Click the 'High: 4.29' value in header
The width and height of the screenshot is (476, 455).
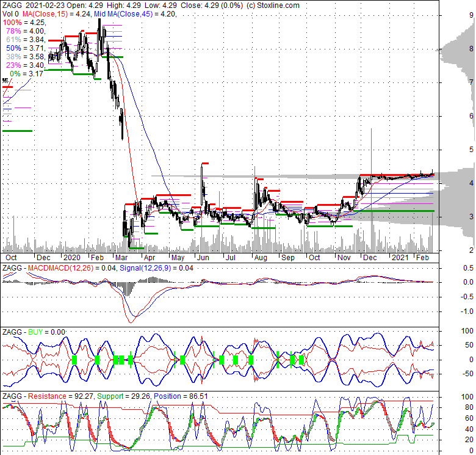[124, 5]
